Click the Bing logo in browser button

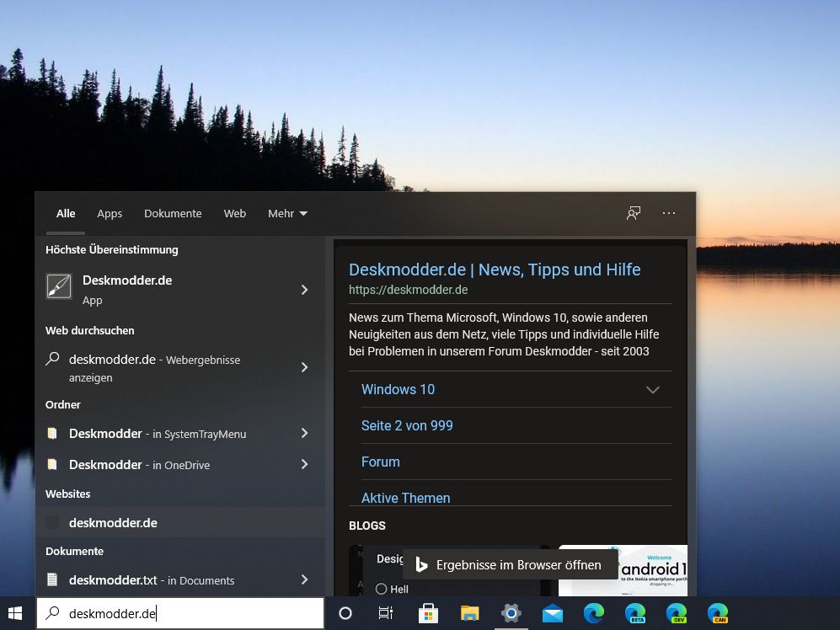coord(421,564)
